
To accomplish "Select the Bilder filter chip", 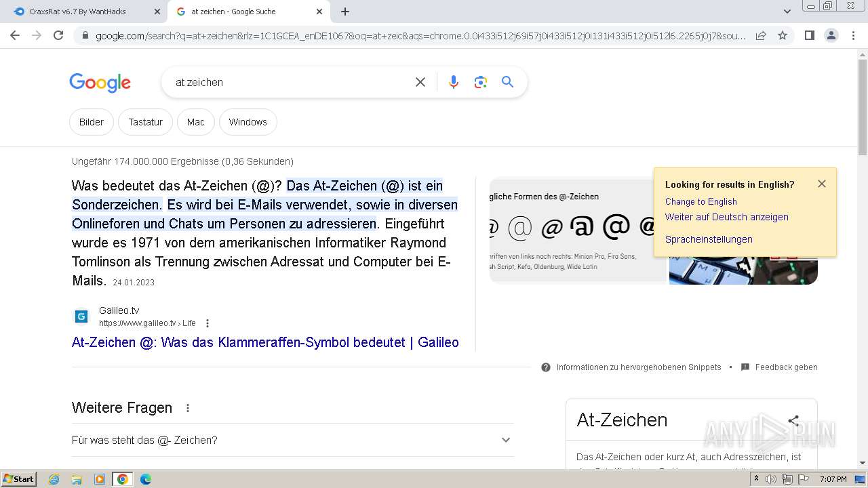I will pyautogui.click(x=92, y=122).
